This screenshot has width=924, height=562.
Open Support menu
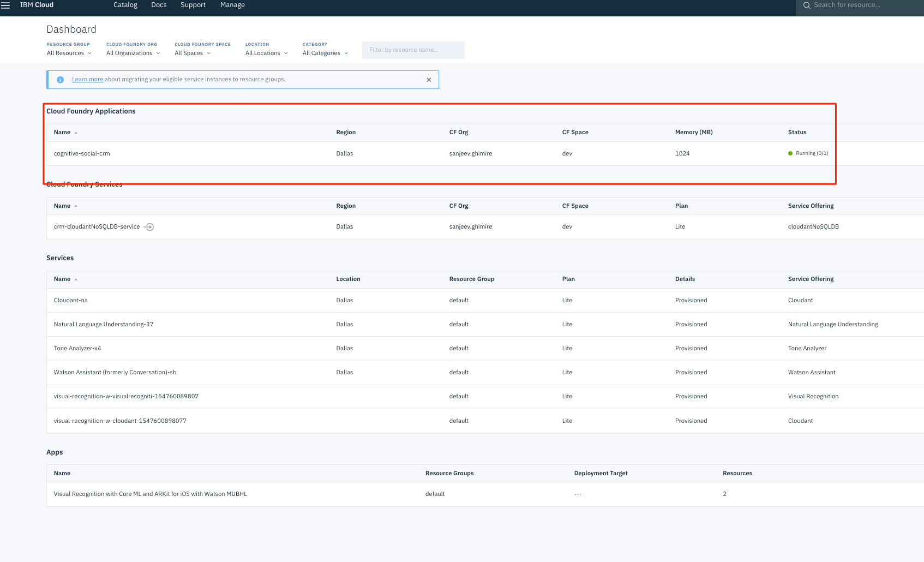coord(193,5)
